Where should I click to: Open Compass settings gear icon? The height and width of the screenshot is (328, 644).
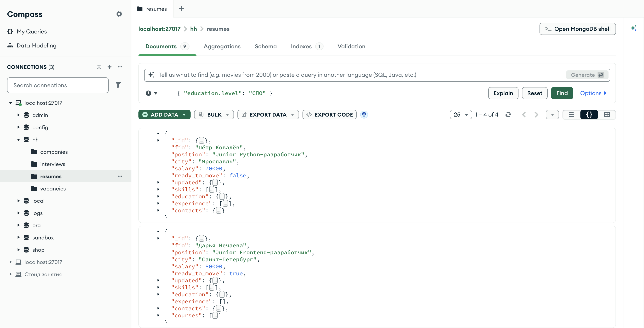[x=119, y=14]
